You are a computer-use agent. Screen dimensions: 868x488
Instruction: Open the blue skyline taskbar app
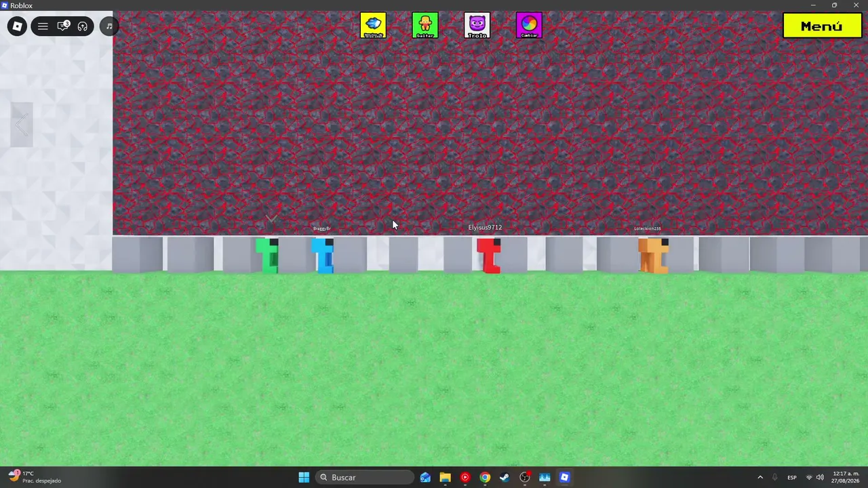tap(545, 477)
